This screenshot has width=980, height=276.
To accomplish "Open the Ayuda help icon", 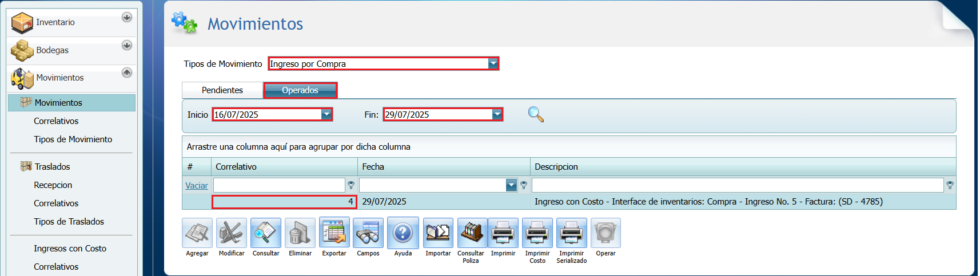I will [403, 233].
